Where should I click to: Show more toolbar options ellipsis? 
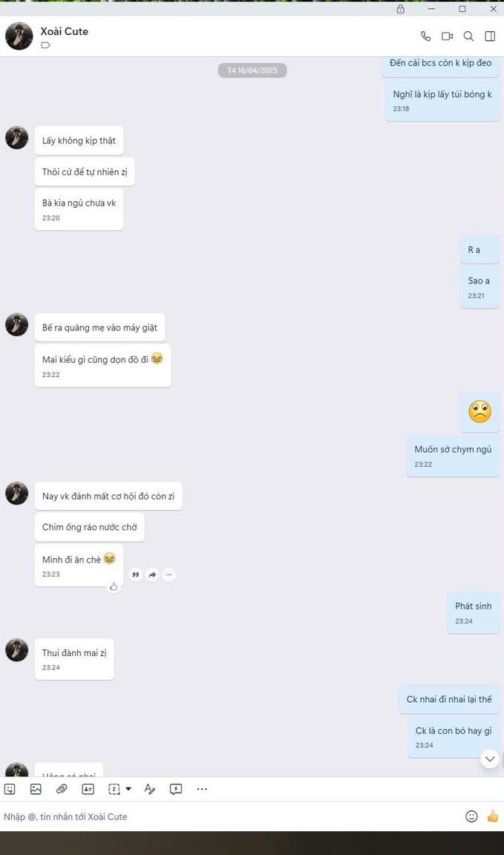pyautogui.click(x=202, y=788)
